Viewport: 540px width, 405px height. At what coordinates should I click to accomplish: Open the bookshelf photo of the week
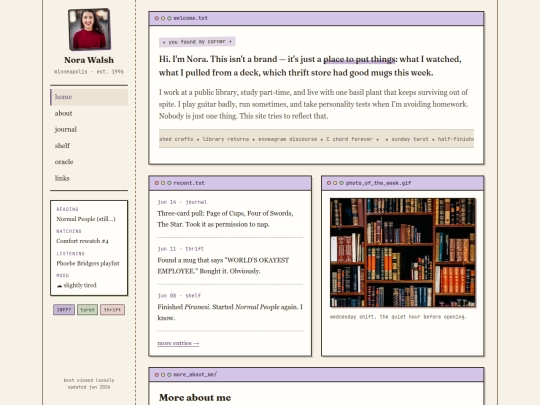pyautogui.click(x=403, y=252)
